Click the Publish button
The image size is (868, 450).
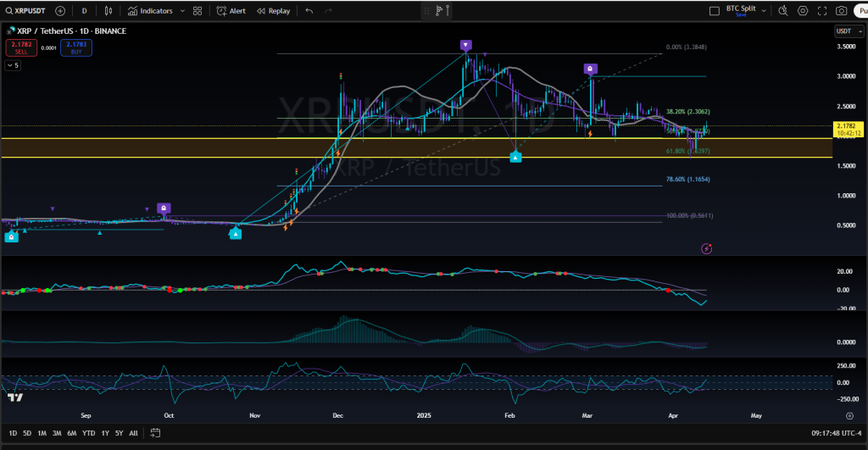(x=861, y=10)
